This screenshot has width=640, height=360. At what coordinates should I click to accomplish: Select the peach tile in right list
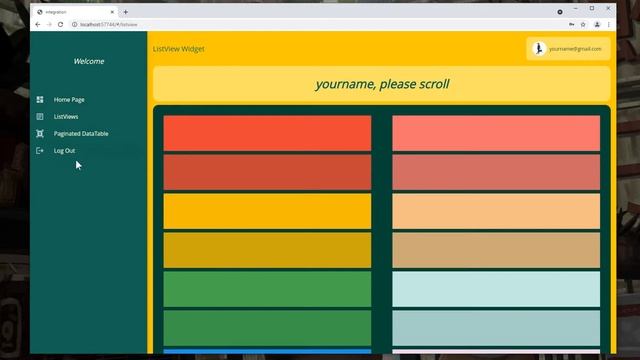click(x=496, y=211)
